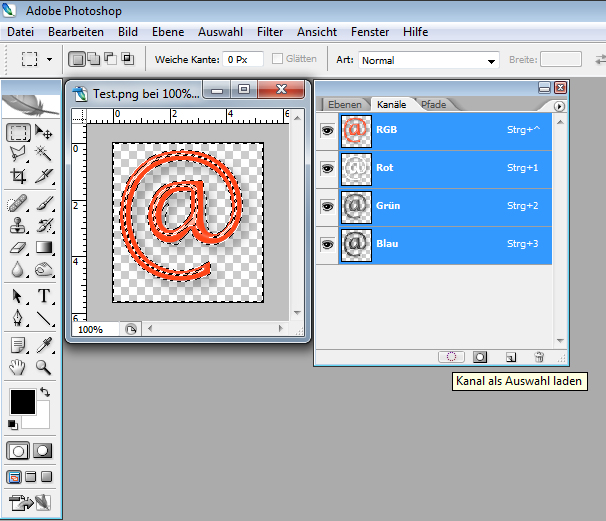This screenshot has height=521, width=606.
Task: Click the Weiche Kante input field
Action: coord(243,60)
